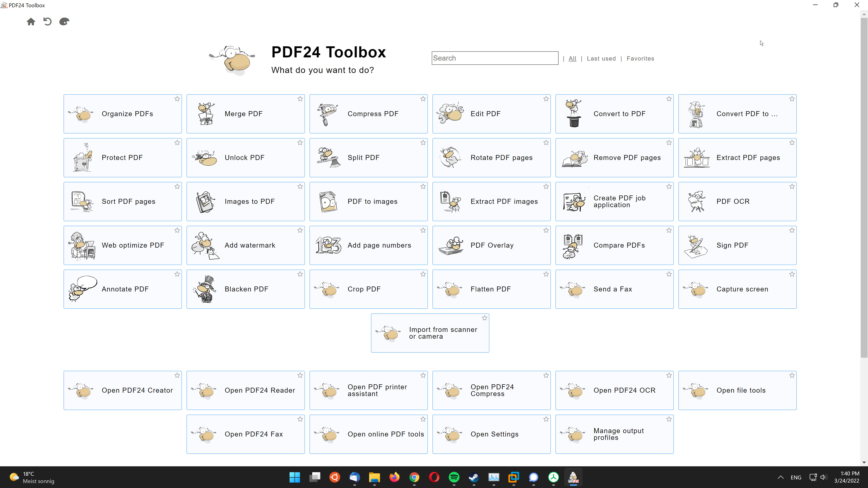
Task: Open PDF printer assistant
Action: [369, 390]
